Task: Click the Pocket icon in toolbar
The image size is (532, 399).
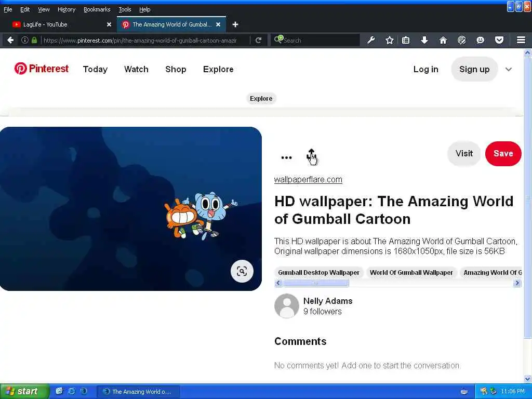Action: pos(499,40)
